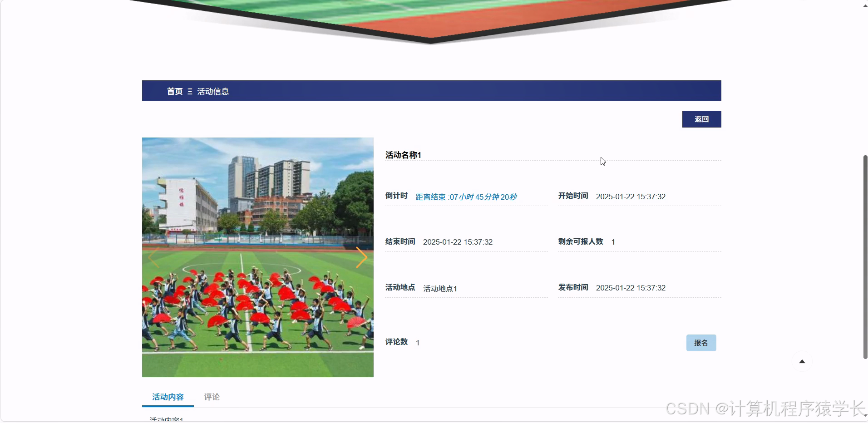Click the 剩余可报人数 value
Viewport: 868px width, 423px height.
pos(614,241)
